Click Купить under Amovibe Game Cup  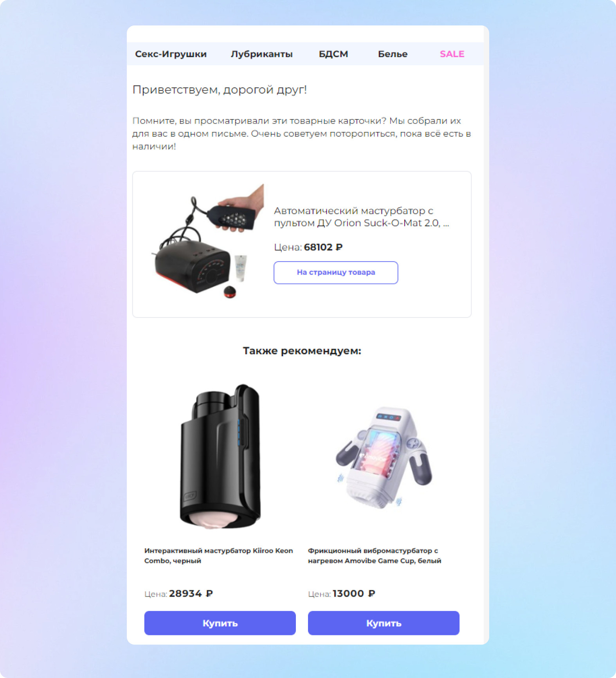click(x=384, y=623)
